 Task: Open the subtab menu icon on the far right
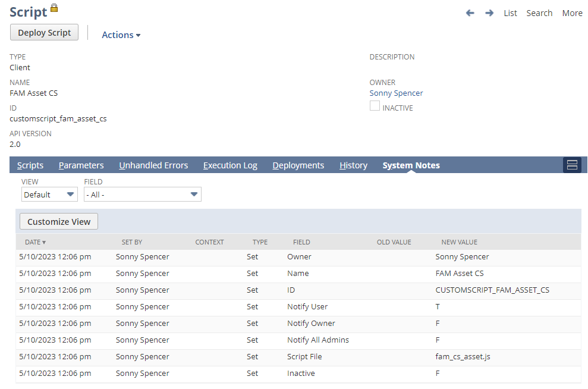(571, 165)
